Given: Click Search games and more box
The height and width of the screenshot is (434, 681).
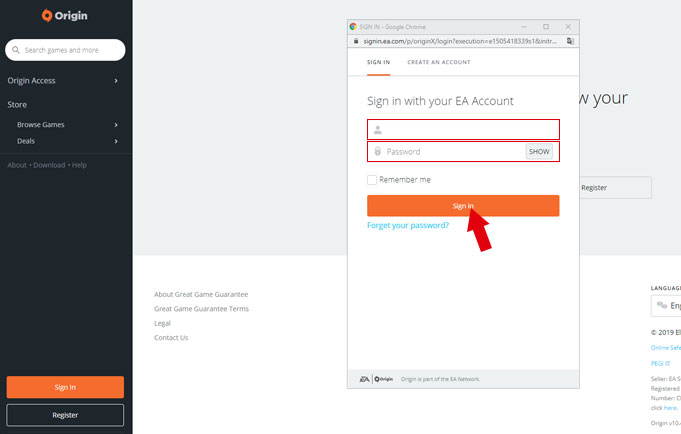Looking at the screenshot, I should click(72, 50).
